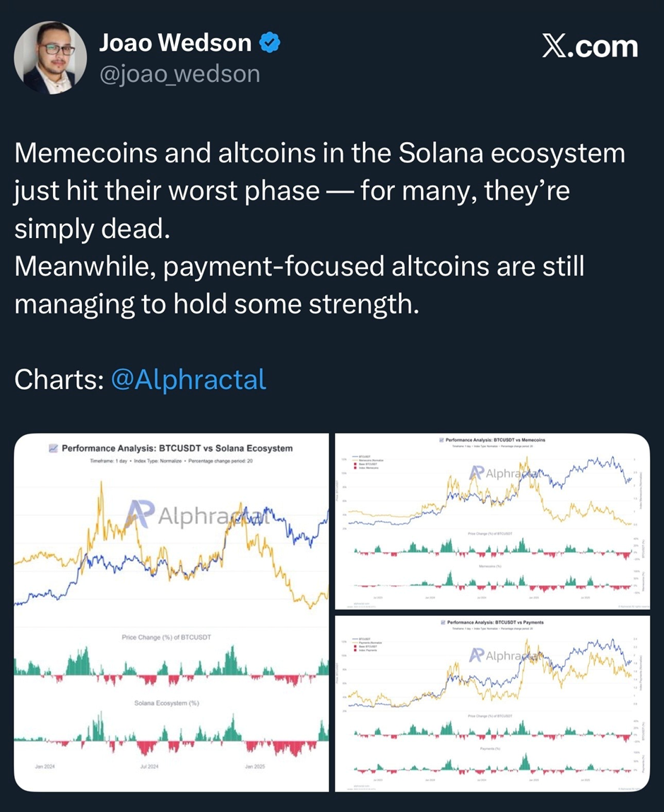Click the blue verified badge
The height and width of the screenshot is (812, 664).
pyautogui.click(x=271, y=44)
